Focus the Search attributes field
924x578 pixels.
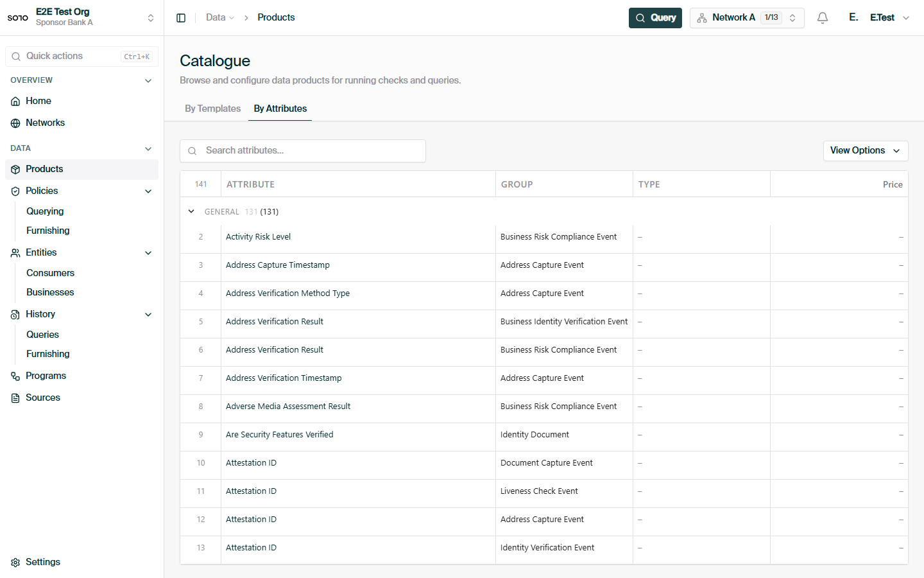coord(303,151)
